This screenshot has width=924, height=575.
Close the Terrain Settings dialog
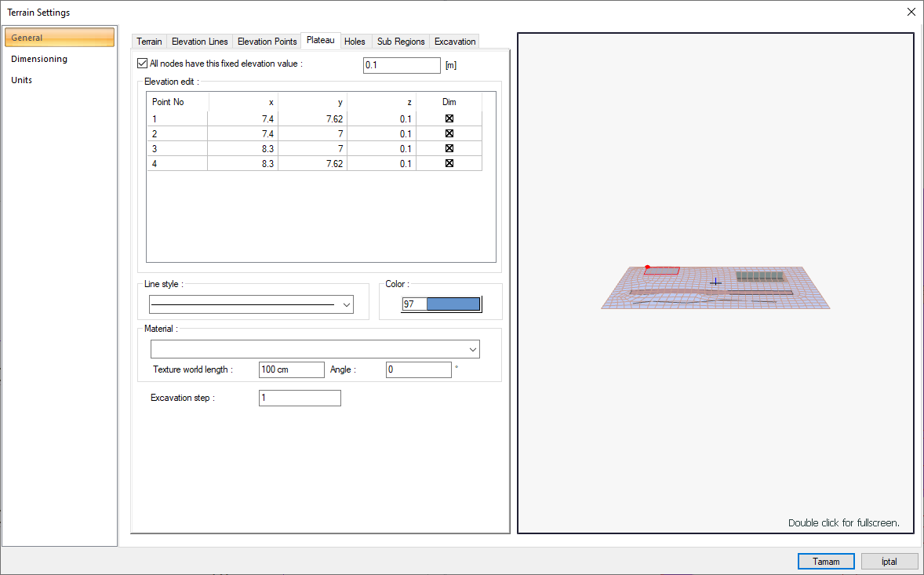tap(911, 12)
